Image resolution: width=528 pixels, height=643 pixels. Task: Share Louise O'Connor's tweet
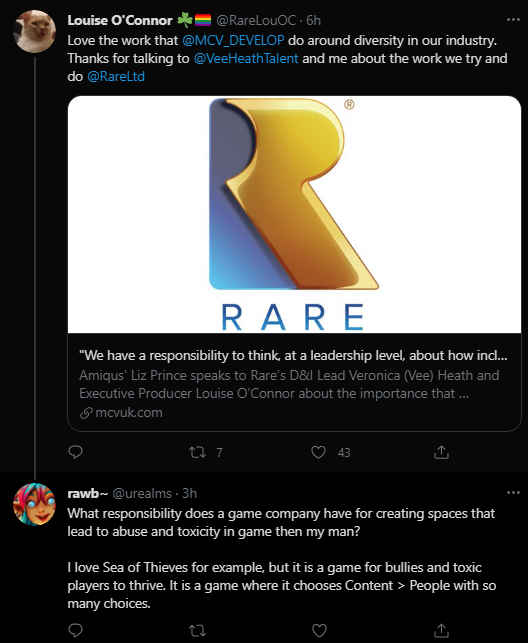441,452
